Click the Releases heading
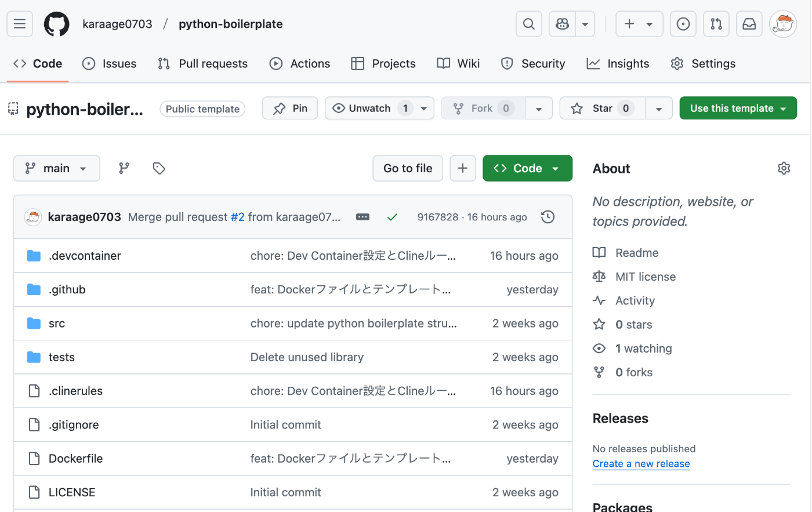 621,419
